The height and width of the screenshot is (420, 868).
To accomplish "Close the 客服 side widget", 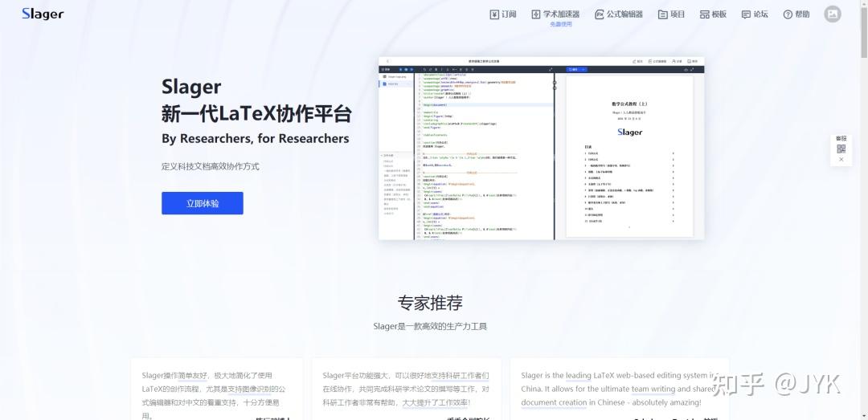I will point(841,159).
